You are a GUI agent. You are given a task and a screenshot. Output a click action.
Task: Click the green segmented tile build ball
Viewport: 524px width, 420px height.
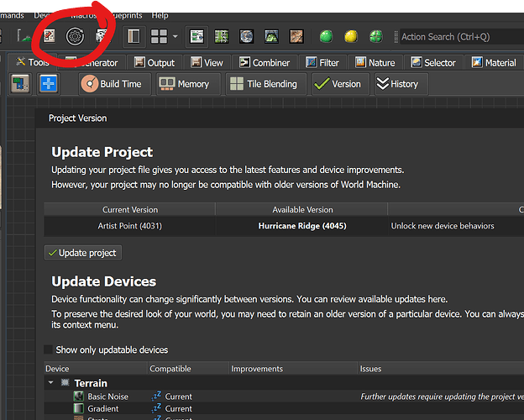[x=376, y=36]
